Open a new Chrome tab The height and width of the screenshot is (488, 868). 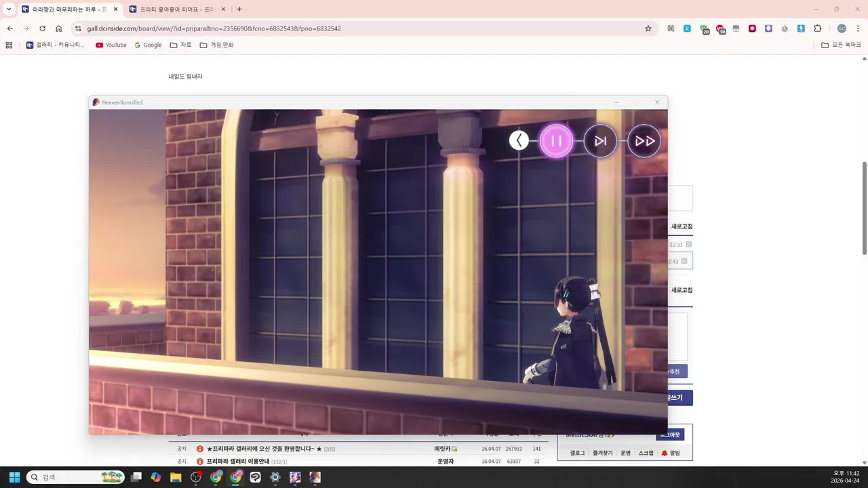click(x=239, y=9)
